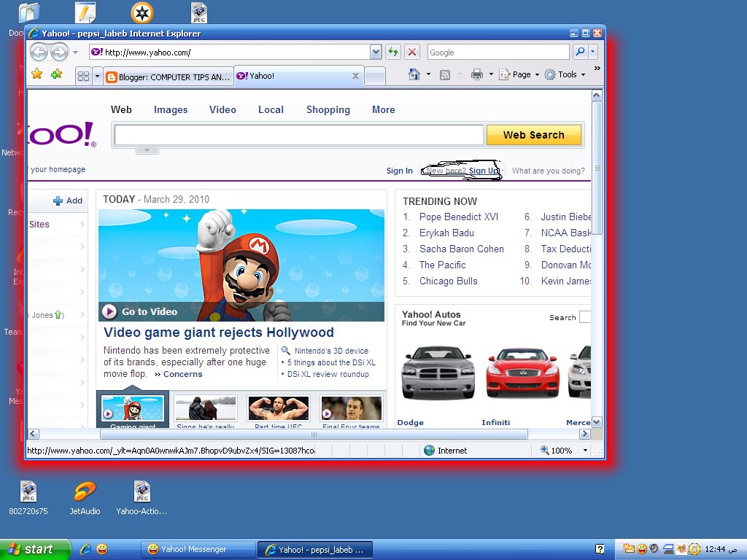Select the Local search tab
747x560 pixels.
click(271, 110)
